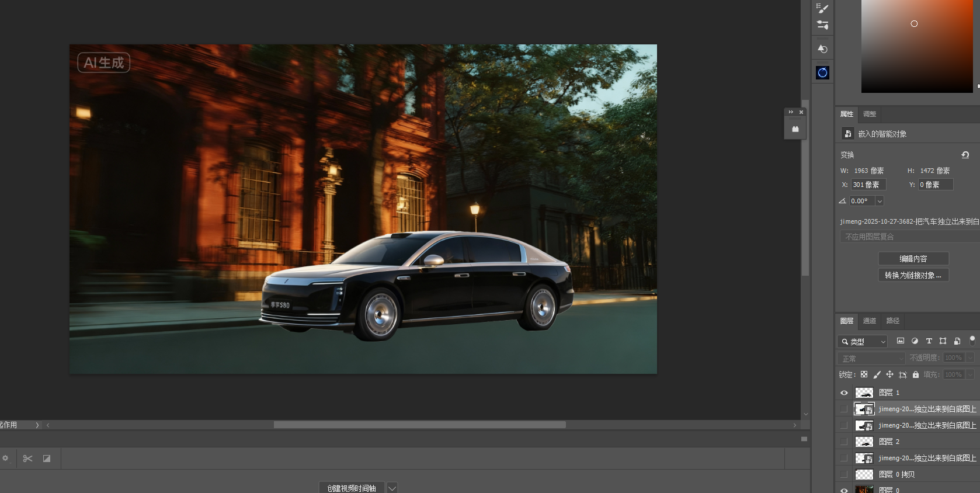Image resolution: width=980 pixels, height=493 pixels.
Task: Show the 图层 2 layer visibility box
Action: click(844, 442)
